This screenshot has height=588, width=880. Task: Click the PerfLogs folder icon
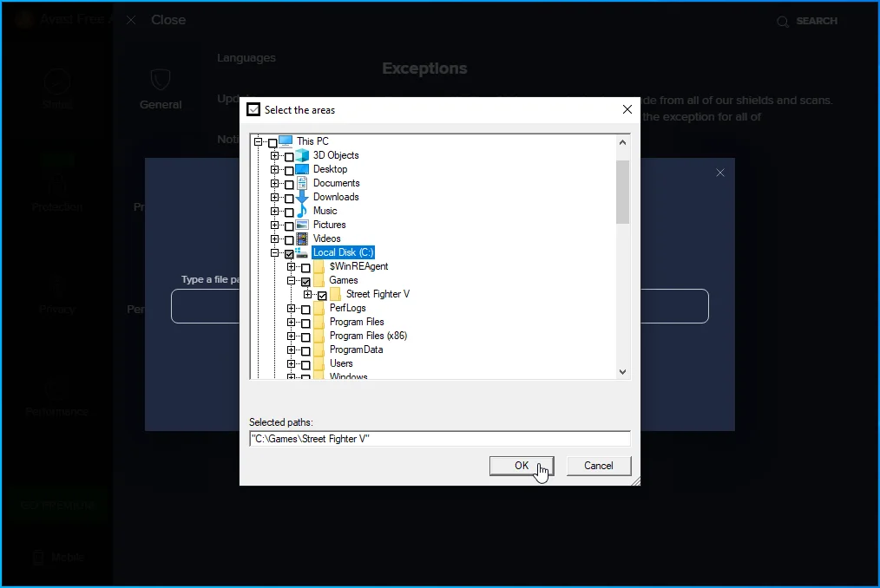click(319, 308)
